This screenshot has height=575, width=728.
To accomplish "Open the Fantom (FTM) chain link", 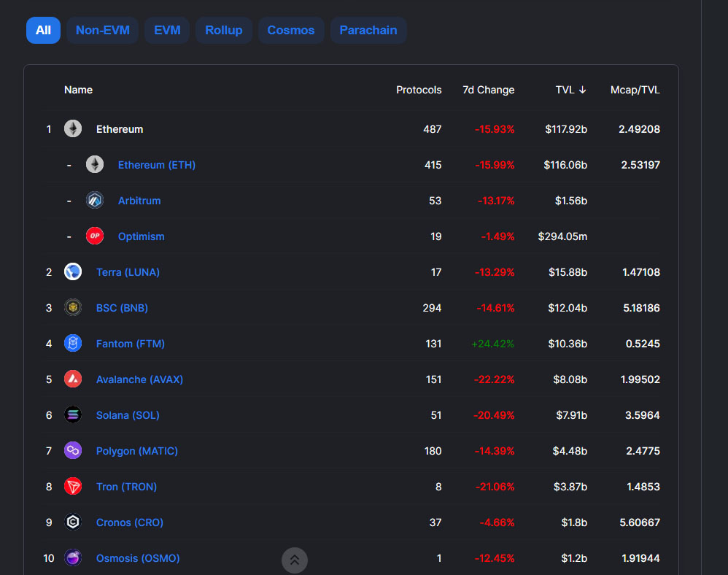I will 131,344.
